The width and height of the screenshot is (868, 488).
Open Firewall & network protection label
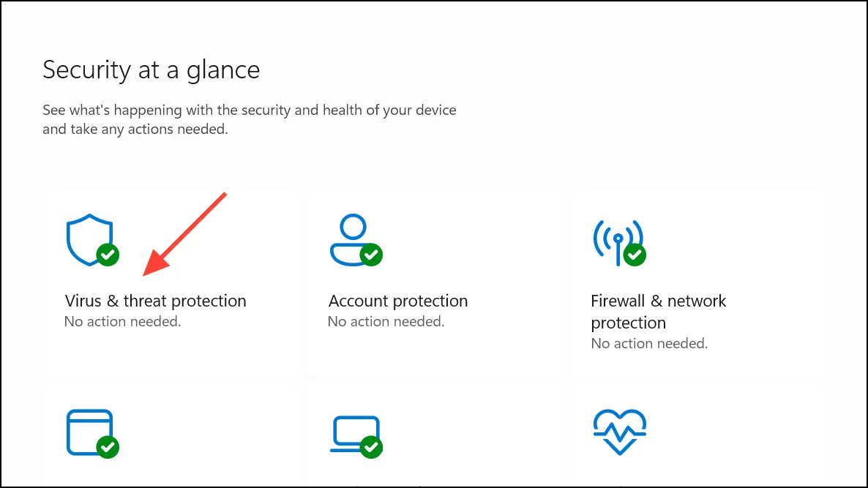pyautogui.click(x=658, y=312)
